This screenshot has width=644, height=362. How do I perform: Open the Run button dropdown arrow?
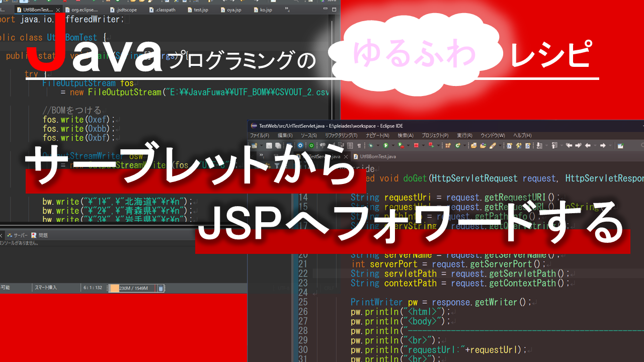tap(392, 145)
